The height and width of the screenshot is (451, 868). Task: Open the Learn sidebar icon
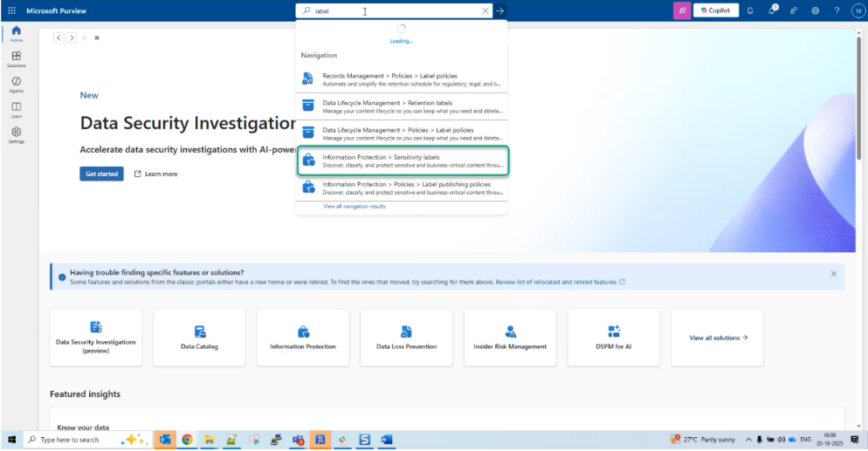(17, 109)
